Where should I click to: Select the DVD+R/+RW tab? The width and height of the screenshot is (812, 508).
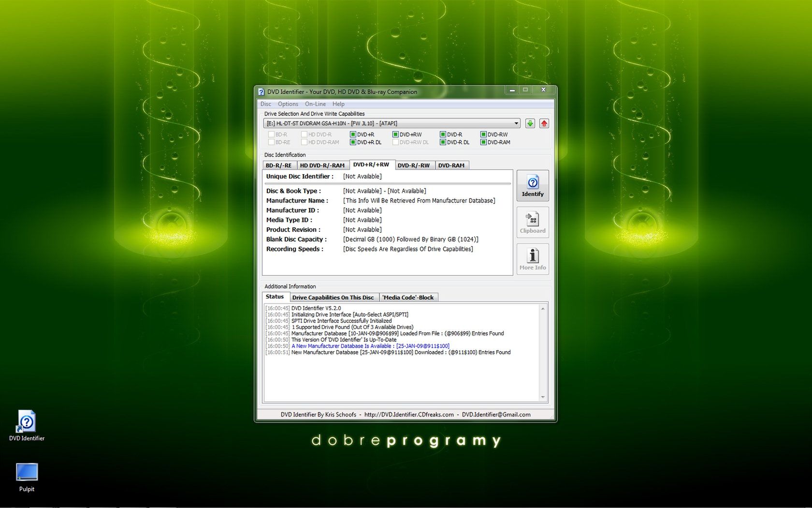[x=371, y=164]
